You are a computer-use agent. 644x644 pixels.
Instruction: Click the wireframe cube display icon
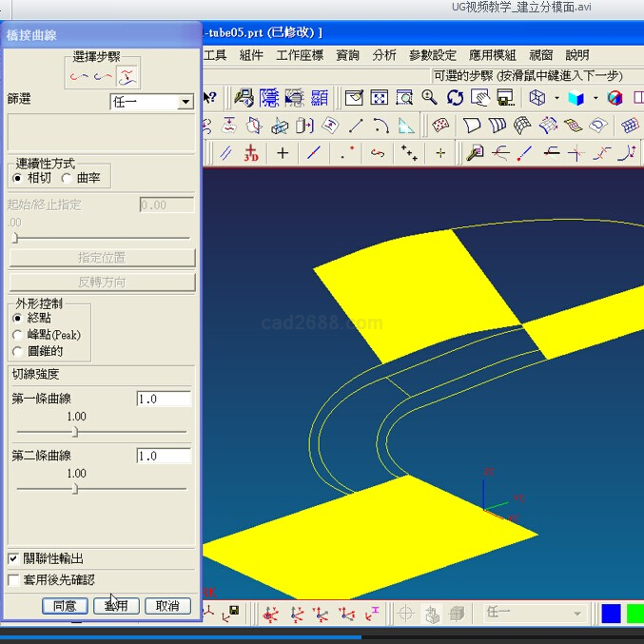click(x=537, y=98)
